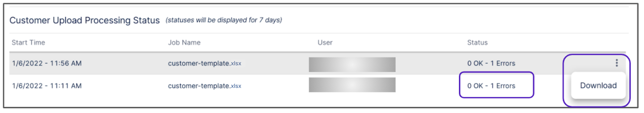Image resolution: width=644 pixels, height=113 pixels.
Task: Click the User column header
Action: click(x=325, y=42)
